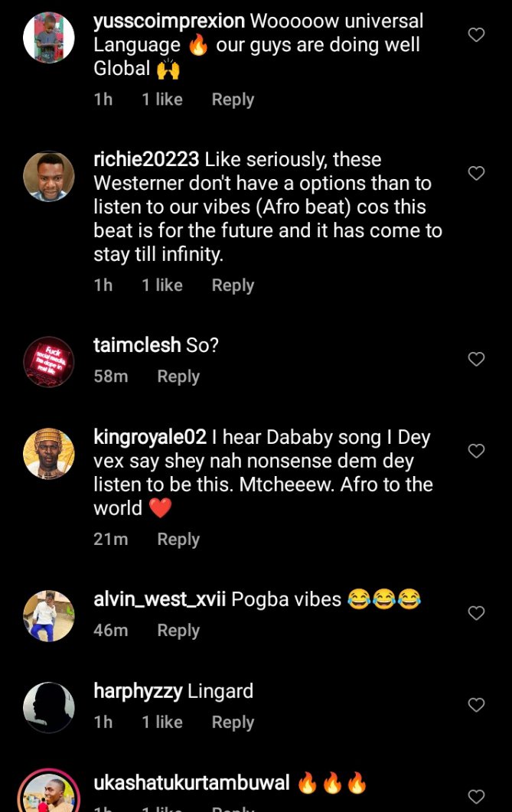The height and width of the screenshot is (812, 512).
Task: Open richie20223's profile picture
Action: click(49, 176)
